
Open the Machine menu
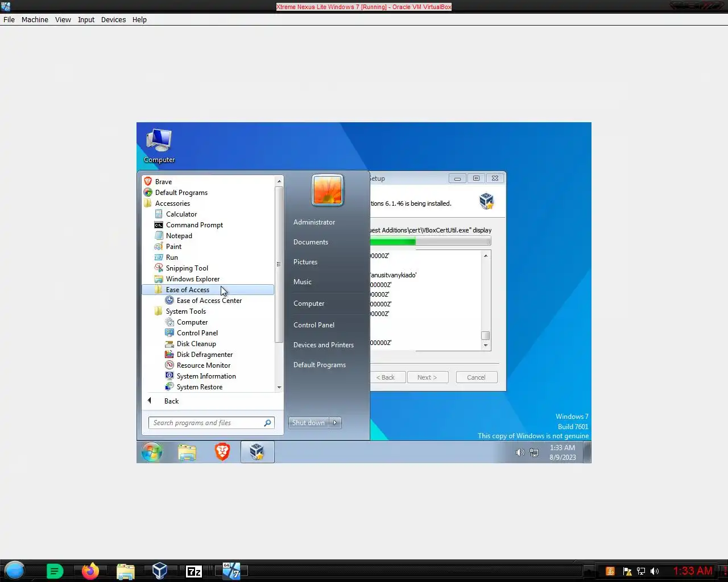[35, 19]
